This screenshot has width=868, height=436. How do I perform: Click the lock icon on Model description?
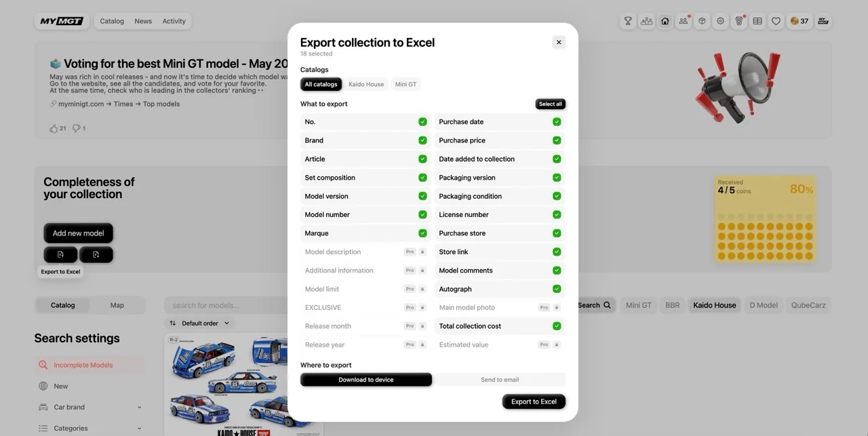[x=422, y=252]
